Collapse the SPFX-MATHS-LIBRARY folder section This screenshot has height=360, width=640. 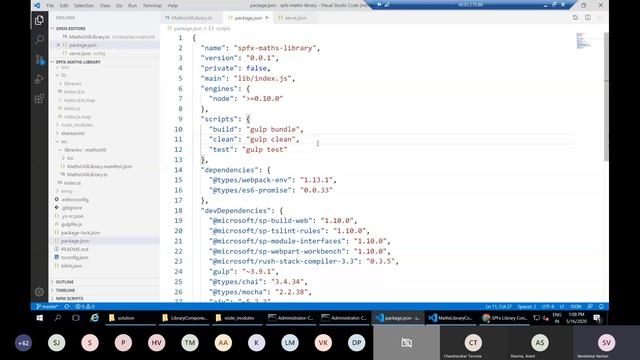[78, 62]
